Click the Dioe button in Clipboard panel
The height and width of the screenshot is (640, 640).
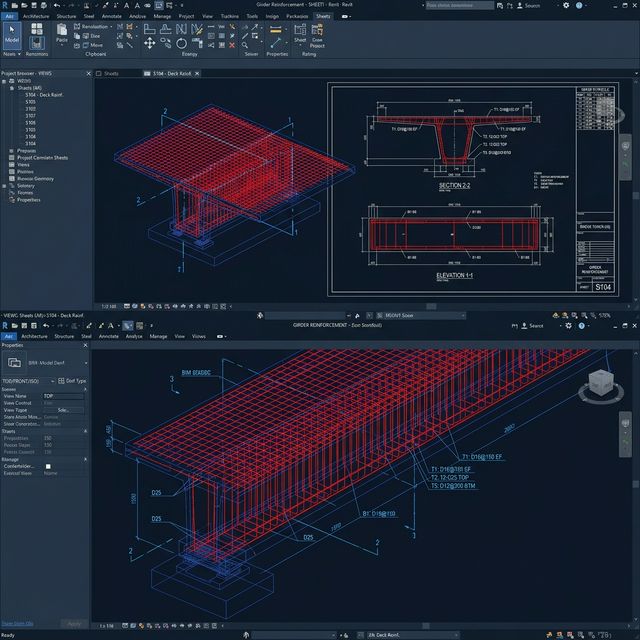tap(92, 36)
